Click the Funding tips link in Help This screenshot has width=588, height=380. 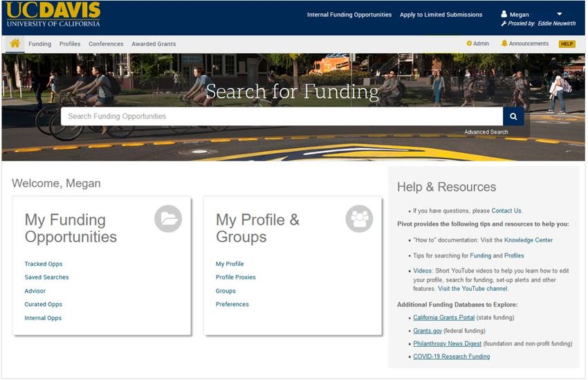coord(481,256)
